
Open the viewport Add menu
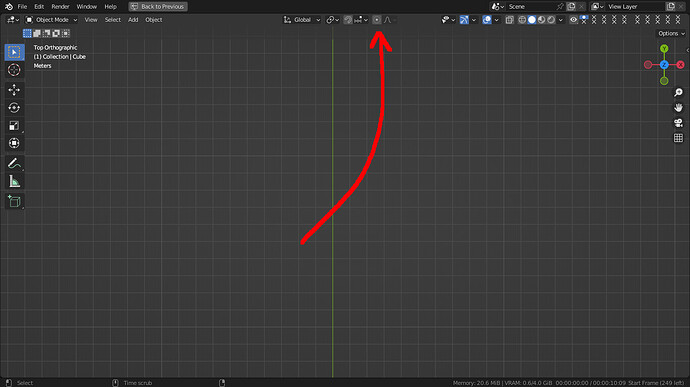(133, 20)
